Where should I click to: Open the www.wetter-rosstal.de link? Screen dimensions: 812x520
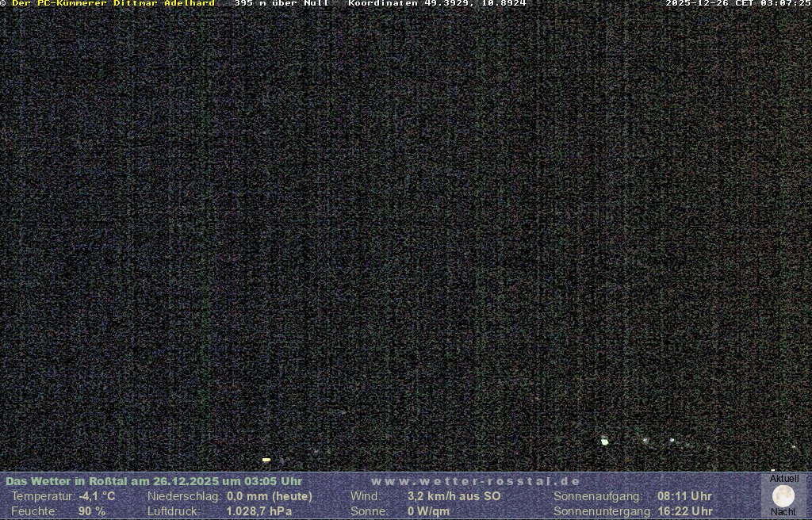point(475,481)
